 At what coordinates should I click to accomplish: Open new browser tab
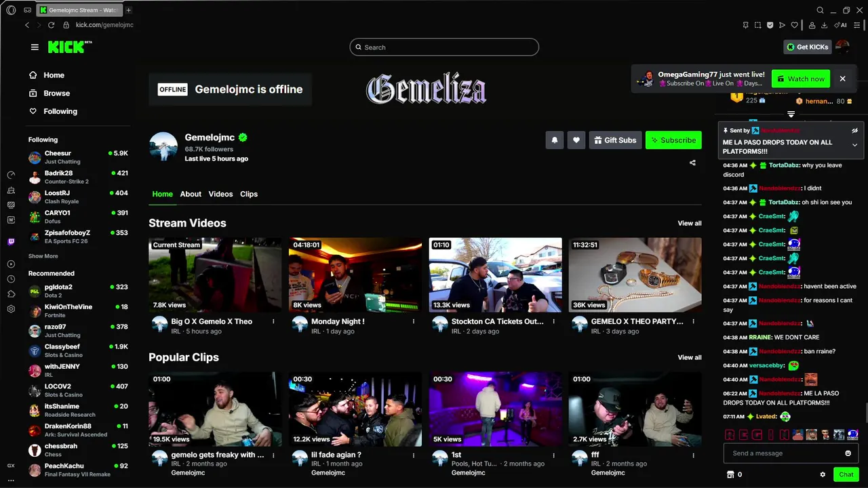[x=128, y=10]
